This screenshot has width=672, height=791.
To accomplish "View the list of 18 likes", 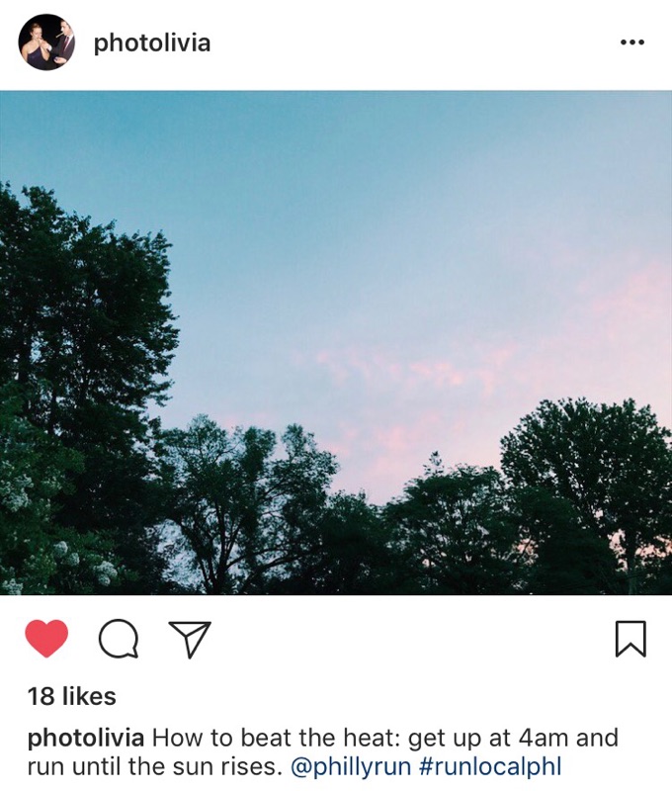I will [x=71, y=697].
